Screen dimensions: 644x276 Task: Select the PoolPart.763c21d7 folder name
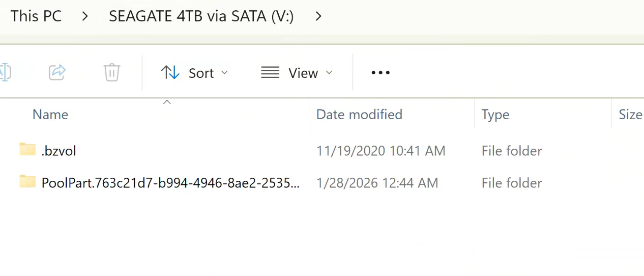[x=170, y=183]
